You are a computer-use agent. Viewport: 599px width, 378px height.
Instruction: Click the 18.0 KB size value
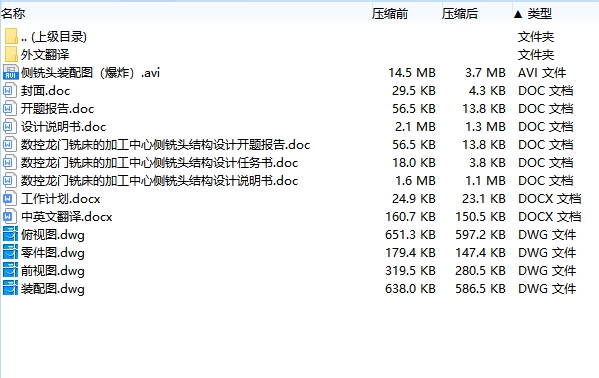click(414, 162)
